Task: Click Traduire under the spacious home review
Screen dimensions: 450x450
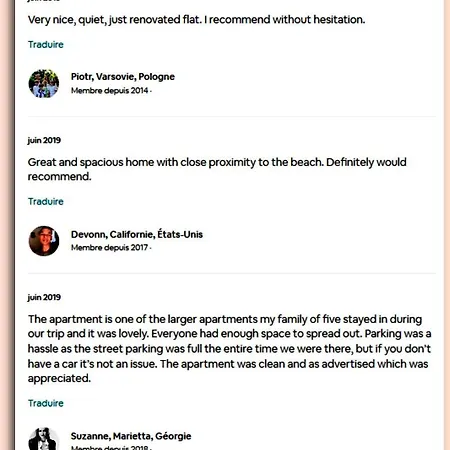Action: coord(46,201)
